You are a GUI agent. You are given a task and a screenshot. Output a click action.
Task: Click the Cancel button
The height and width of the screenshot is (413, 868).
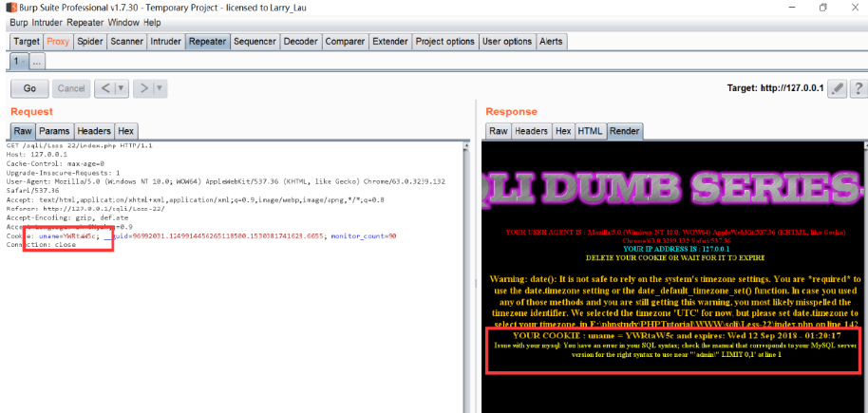point(71,88)
